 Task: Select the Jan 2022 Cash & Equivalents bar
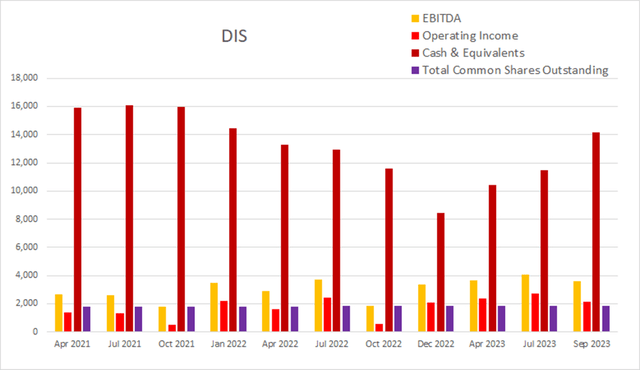coord(233,230)
